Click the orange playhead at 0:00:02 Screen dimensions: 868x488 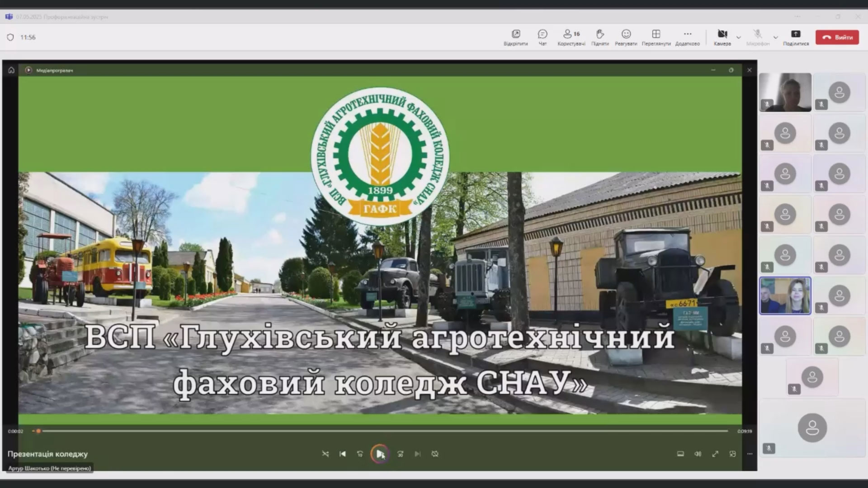point(38,431)
